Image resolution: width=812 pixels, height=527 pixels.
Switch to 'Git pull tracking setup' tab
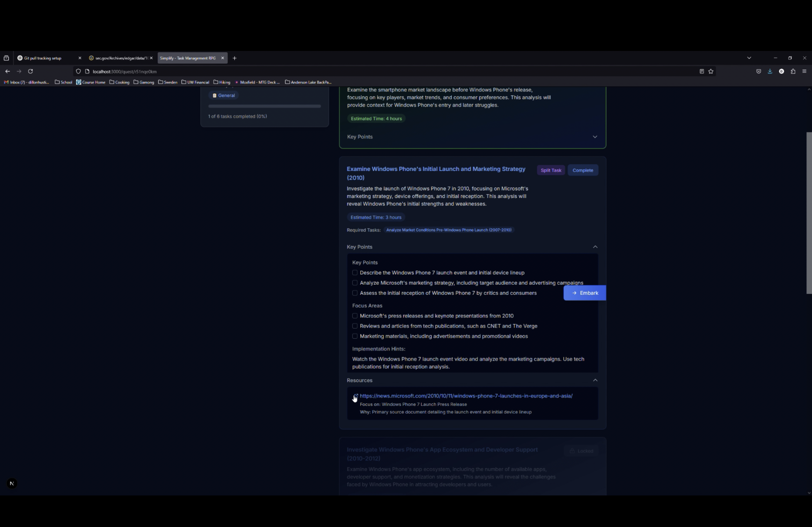point(43,58)
